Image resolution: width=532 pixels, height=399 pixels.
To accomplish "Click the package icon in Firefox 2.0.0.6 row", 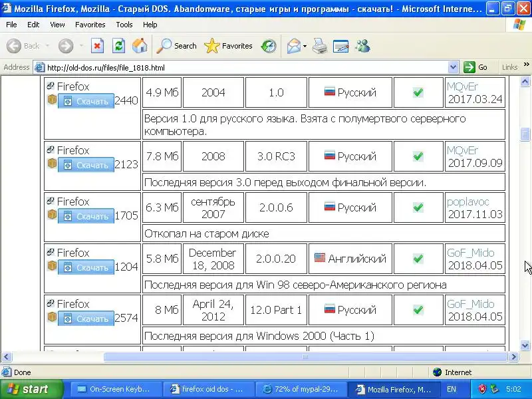I will 52,215.
